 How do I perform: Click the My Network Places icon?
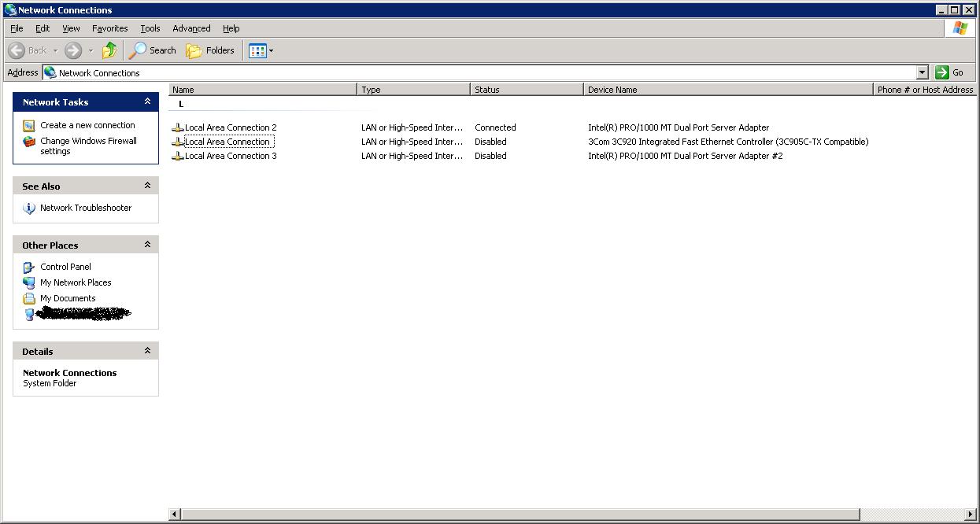(x=29, y=282)
